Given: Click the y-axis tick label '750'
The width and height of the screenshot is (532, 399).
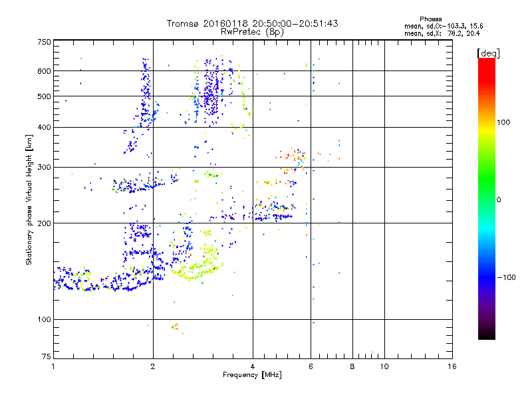Looking at the screenshot, I should pyautogui.click(x=44, y=42).
